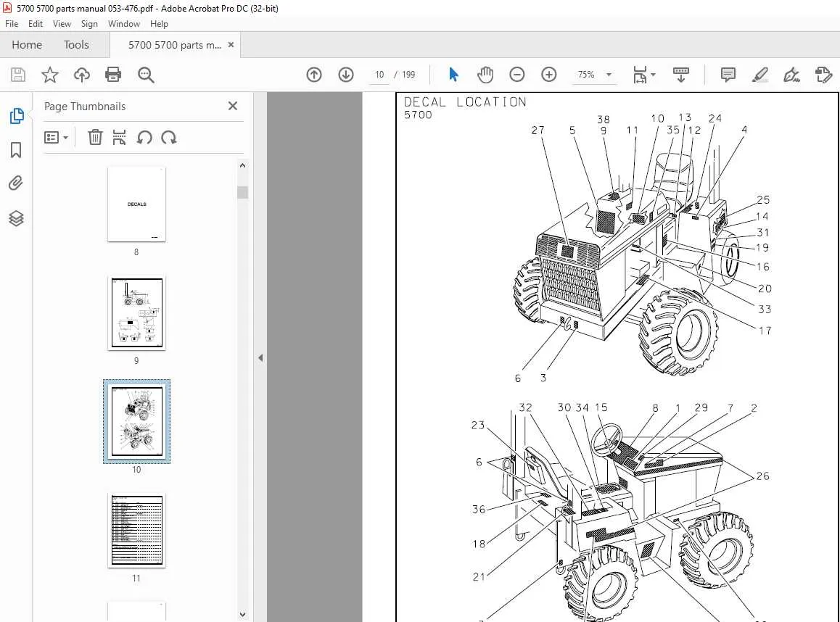
Task: Select the 5700 5700 parts manual document tab
Action: 174,45
